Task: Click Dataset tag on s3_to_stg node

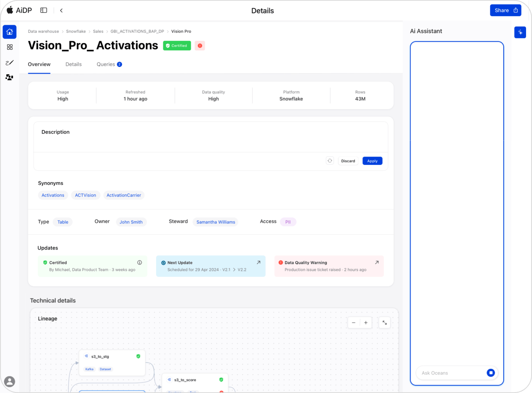Action: pyautogui.click(x=105, y=369)
